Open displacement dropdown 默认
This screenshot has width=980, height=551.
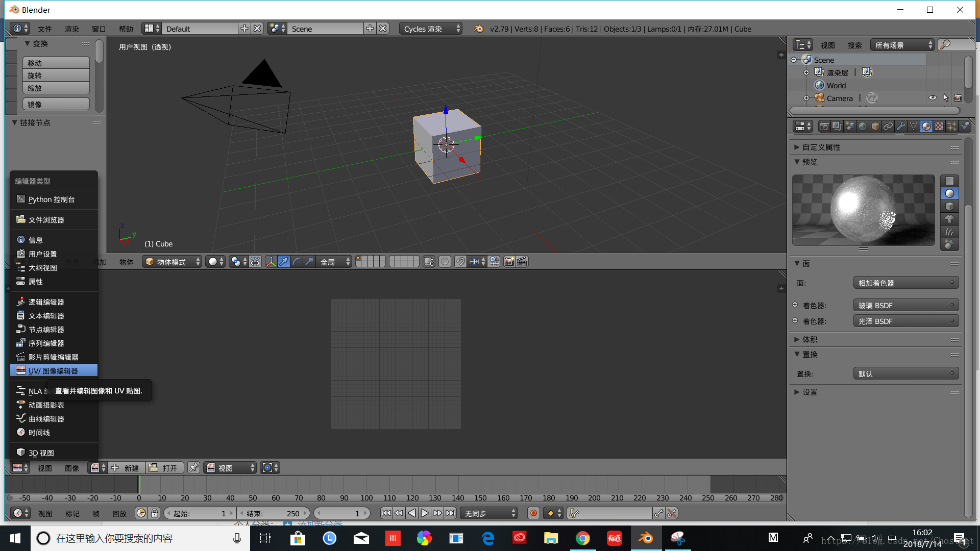pos(906,373)
